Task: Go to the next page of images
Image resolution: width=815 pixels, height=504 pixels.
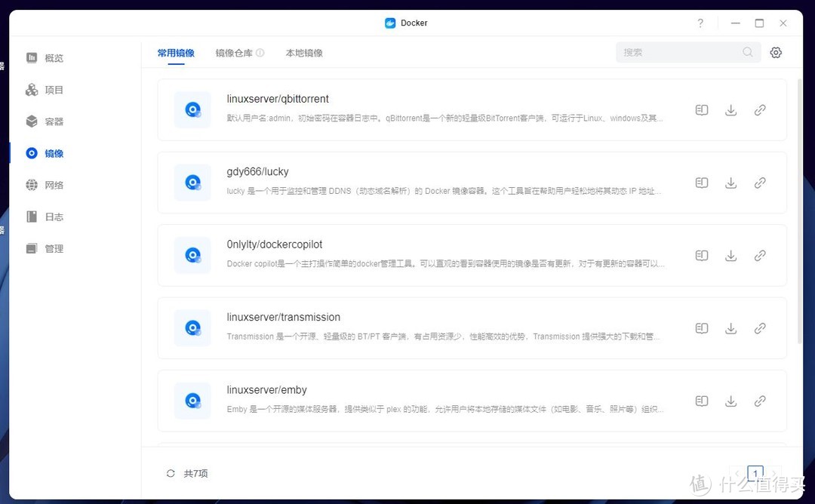Action: 773,473
